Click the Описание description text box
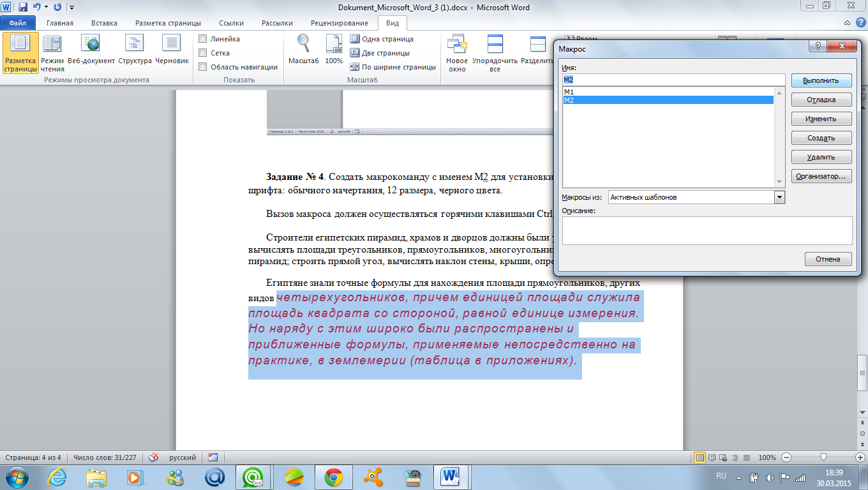Image resolution: width=868 pixels, height=490 pixels. (x=707, y=230)
